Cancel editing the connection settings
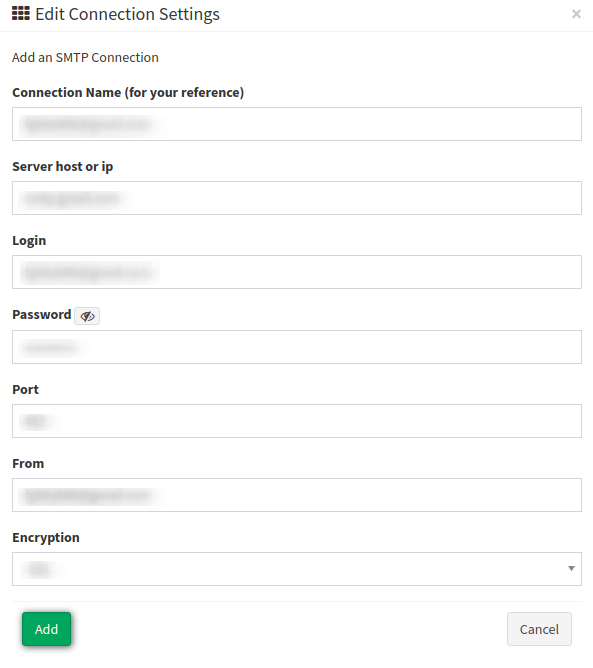 539,629
